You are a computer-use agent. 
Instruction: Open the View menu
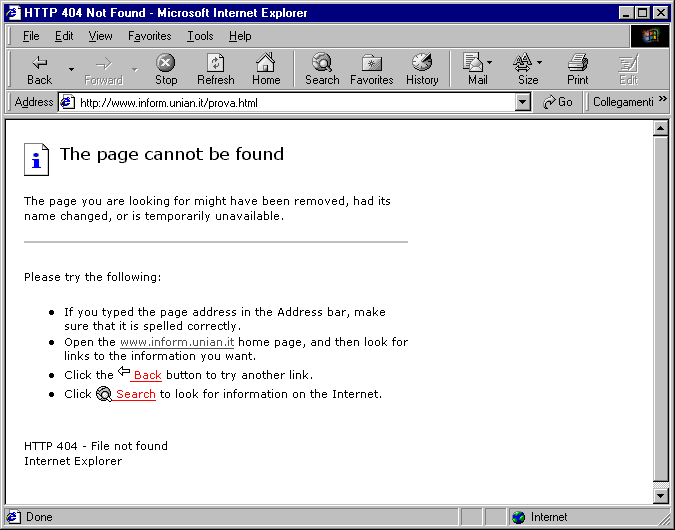[x=100, y=36]
